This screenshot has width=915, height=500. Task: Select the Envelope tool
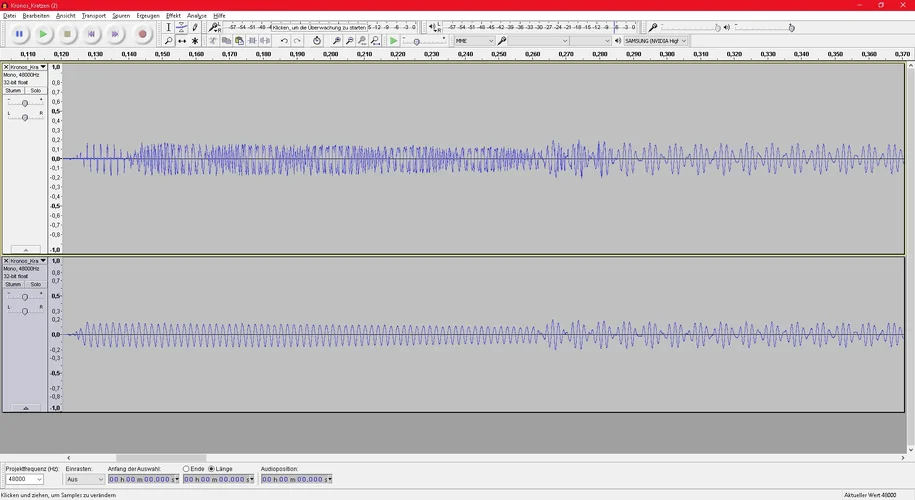click(x=181, y=27)
